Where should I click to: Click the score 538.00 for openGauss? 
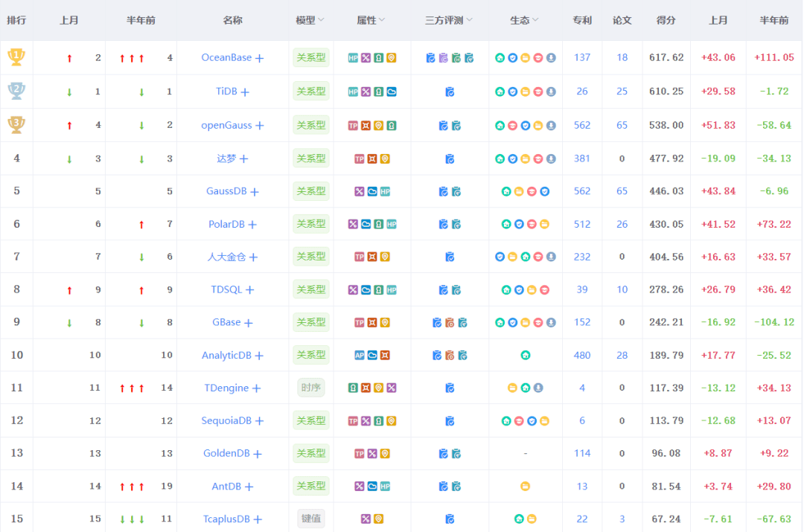pos(666,125)
